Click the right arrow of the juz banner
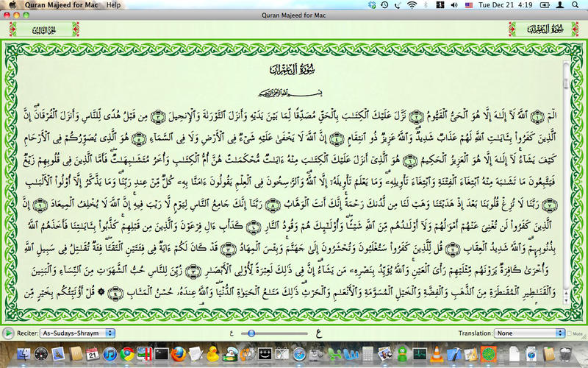588x368 pixels. (x=76, y=29)
